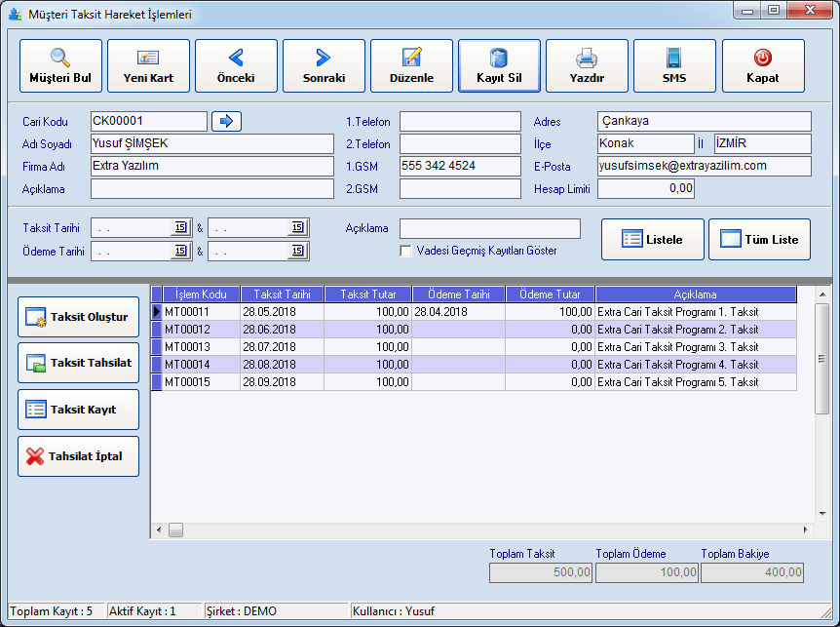Open Yeni Kart to create a card
The image size is (840, 627).
pos(148,66)
